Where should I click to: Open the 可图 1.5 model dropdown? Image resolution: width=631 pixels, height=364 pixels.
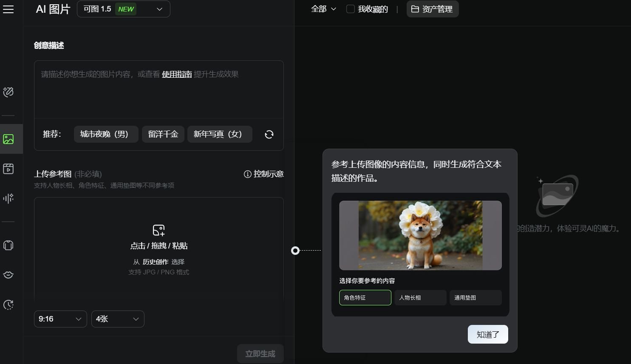[x=123, y=8]
